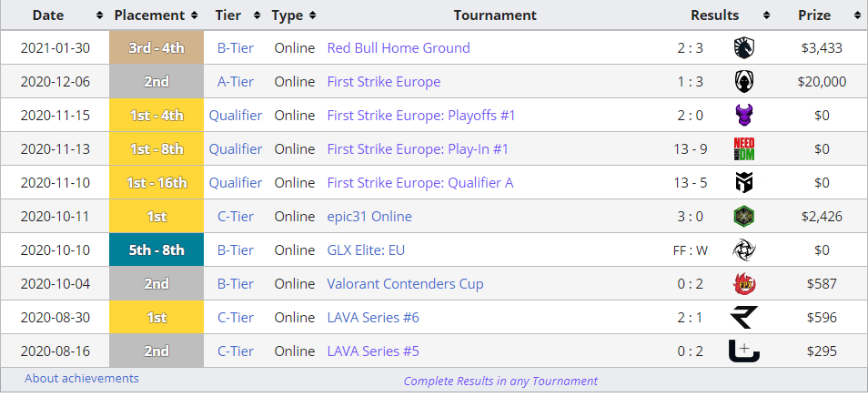Click the FPX logo in Valorant Contenders Cup row
This screenshot has height=397, width=868.
tap(744, 284)
